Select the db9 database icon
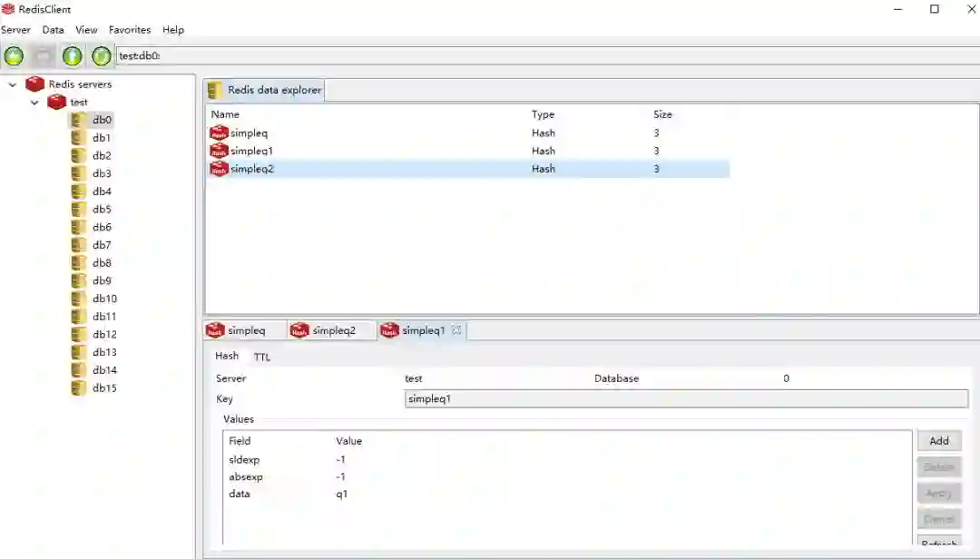Image resolution: width=980 pixels, height=559 pixels. click(79, 280)
